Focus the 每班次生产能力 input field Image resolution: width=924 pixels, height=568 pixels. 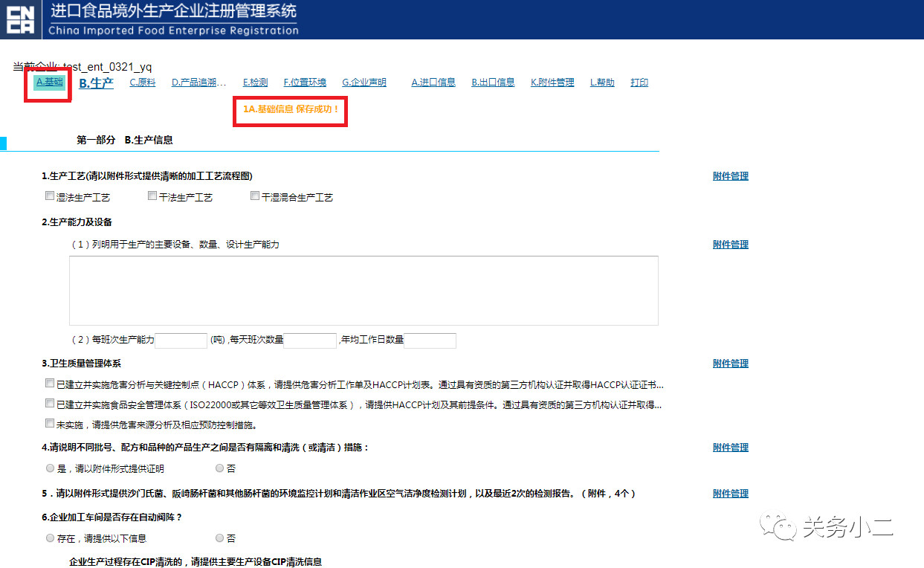[181, 341]
